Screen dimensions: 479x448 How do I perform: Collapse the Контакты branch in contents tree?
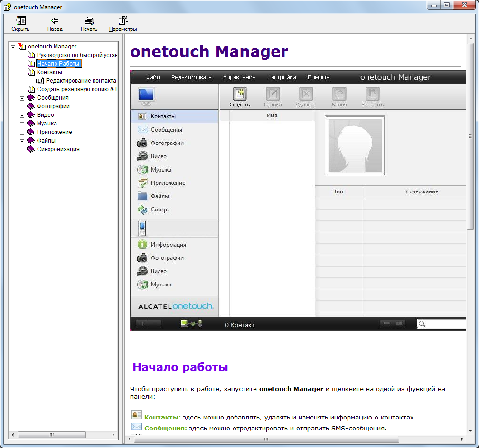(x=22, y=73)
